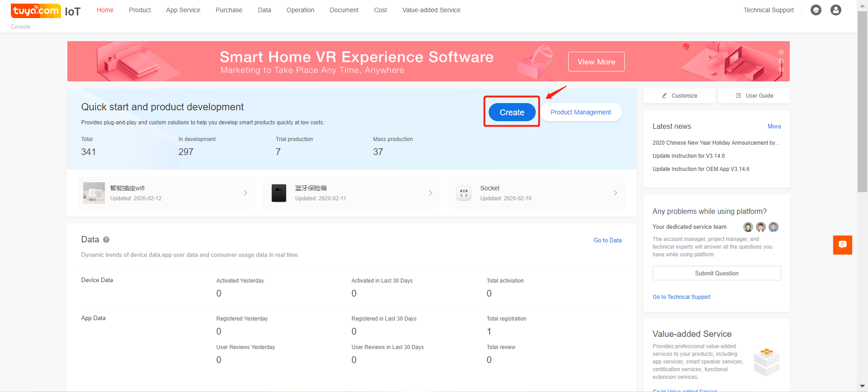Click the Socket product icon

(x=463, y=193)
